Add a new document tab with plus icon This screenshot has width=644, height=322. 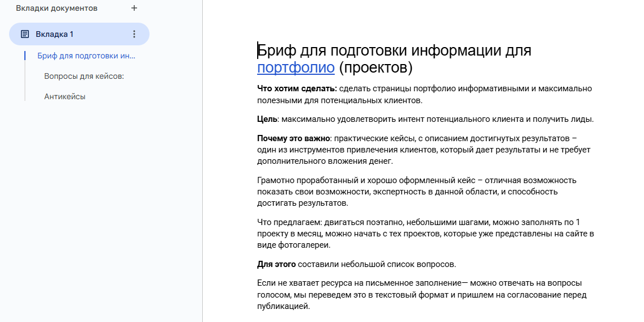(x=134, y=9)
